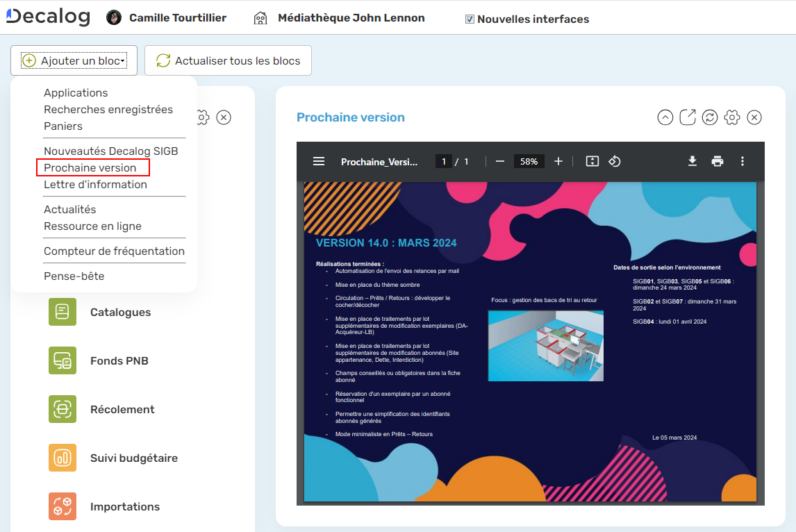Open PDF viewer more actions menu
Image resolution: width=796 pixels, height=532 pixels.
[x=743, y=161]
